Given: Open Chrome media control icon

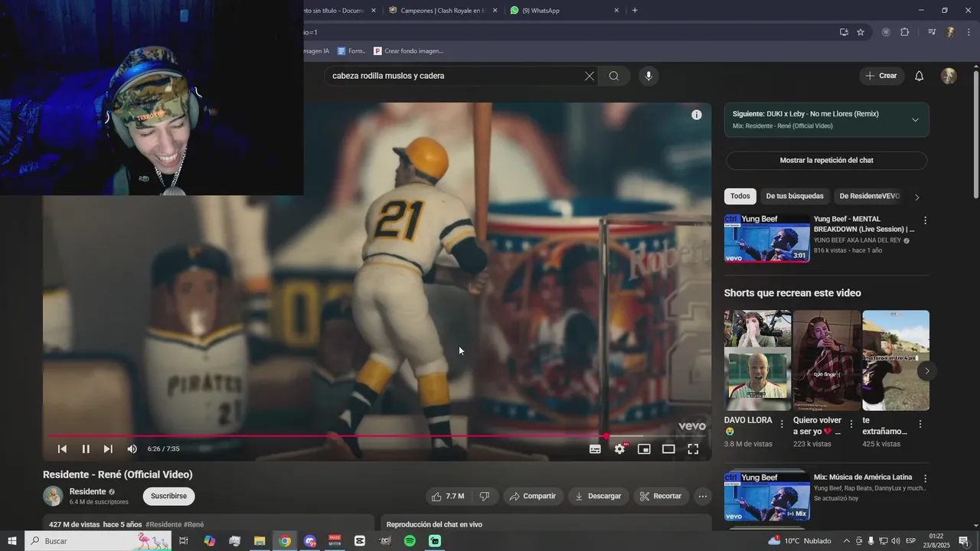Looking at the screenshot, I should click(x=932, y=32).
